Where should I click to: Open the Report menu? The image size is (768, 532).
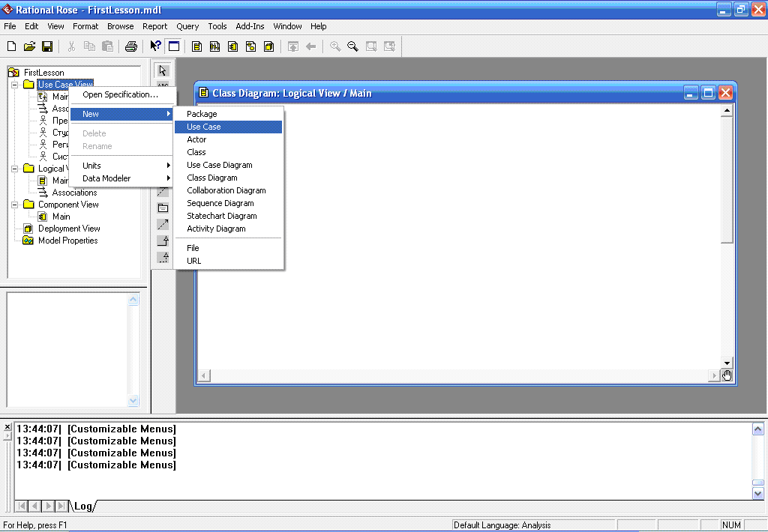154,26
